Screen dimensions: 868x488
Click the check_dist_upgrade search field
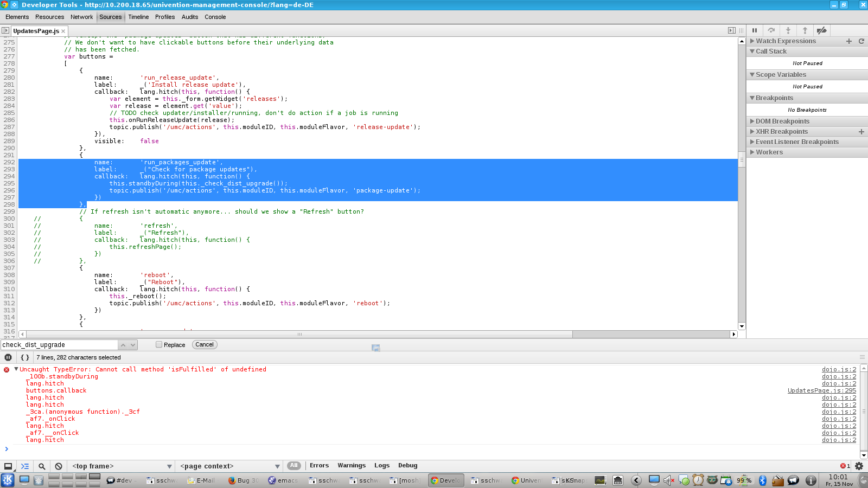(x=59, y=345)
